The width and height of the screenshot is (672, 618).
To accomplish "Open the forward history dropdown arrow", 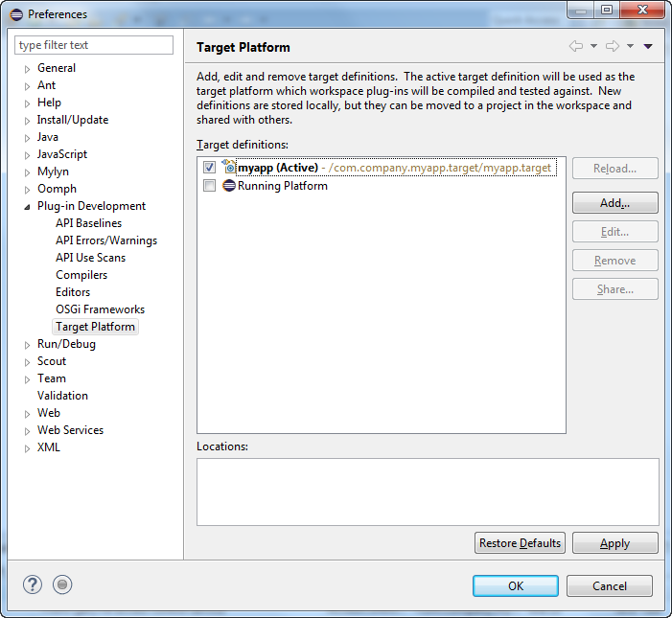I will [630, 46].
